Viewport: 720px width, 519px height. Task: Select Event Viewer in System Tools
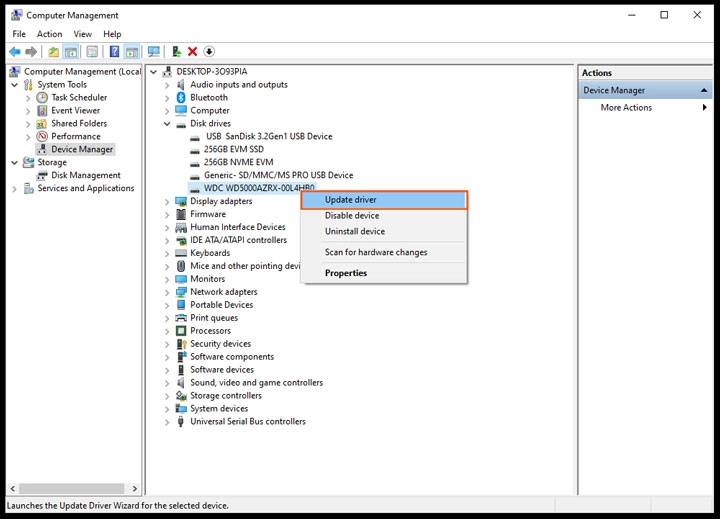pos(76,111)
